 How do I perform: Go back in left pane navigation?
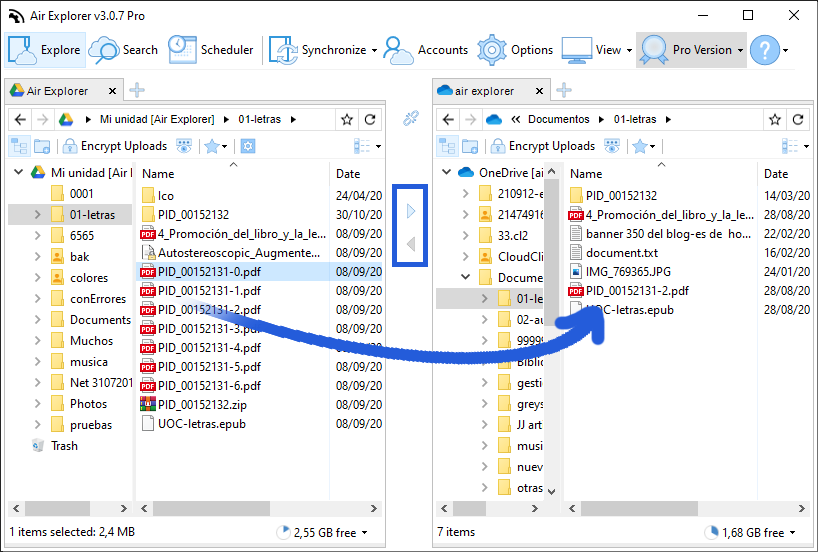pyautogui.click(x=20, y=119)
